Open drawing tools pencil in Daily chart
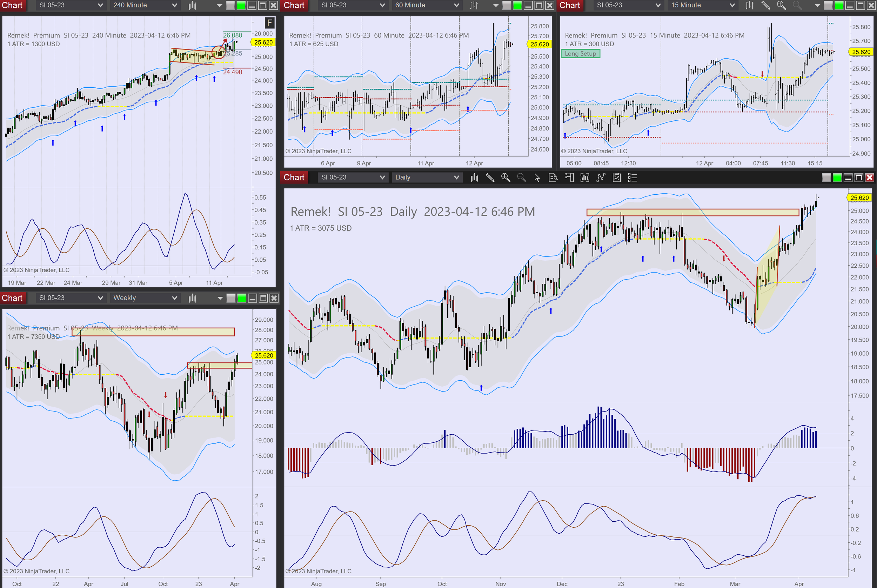 [490, 178]
